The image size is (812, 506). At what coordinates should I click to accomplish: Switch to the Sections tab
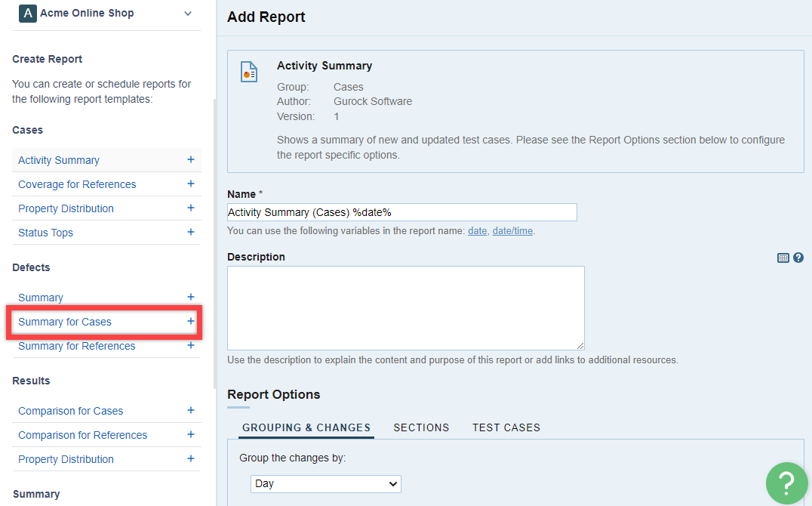pyautogui.click(x=421, y=427)
